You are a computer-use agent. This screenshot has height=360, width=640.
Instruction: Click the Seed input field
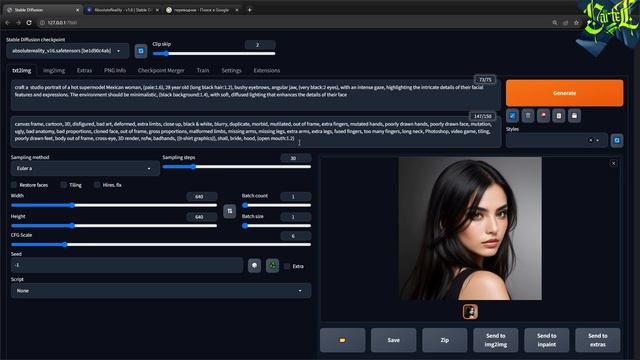(127, 265)
